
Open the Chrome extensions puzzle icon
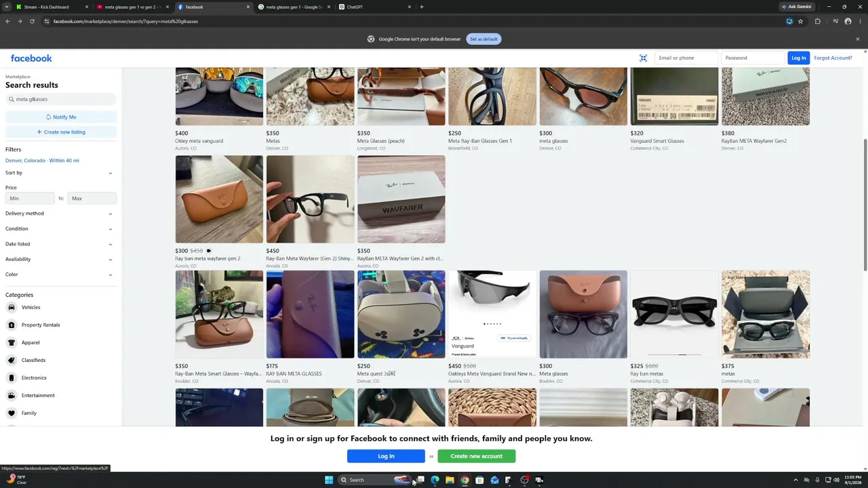tap(817, 21)
